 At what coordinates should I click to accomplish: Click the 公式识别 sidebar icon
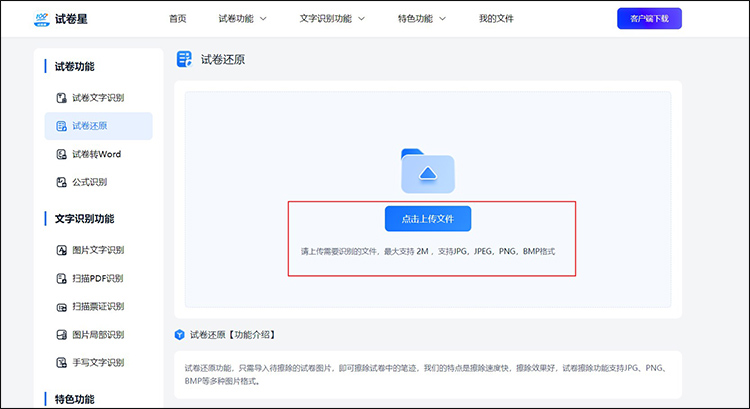pyautogui.click(x=62, y=182)
